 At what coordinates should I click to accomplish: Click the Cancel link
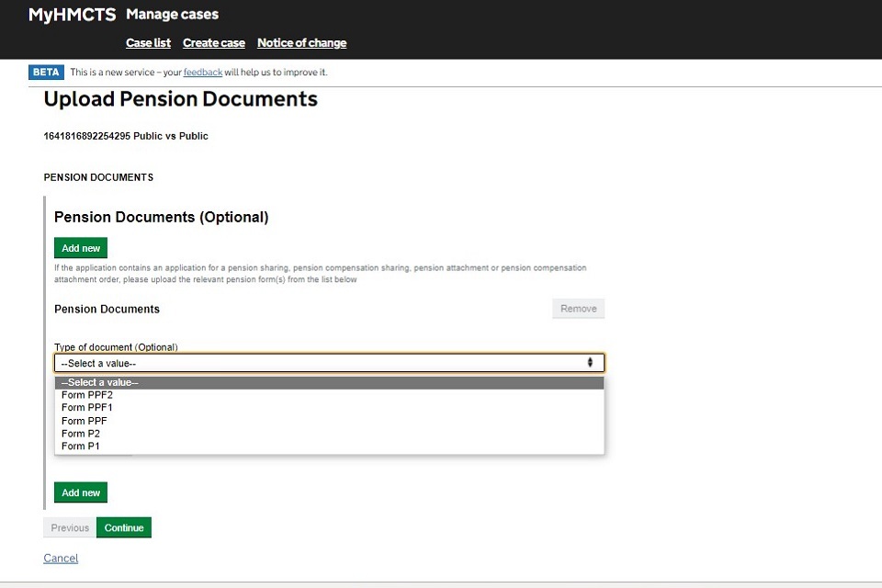(x=61, y=559)
